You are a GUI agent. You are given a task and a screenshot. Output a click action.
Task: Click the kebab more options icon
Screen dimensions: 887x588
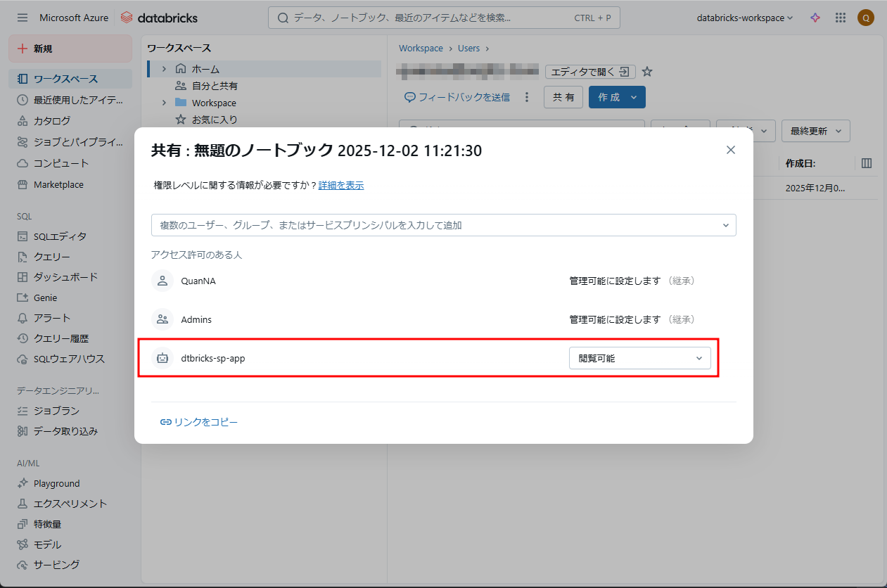[527, 97]
